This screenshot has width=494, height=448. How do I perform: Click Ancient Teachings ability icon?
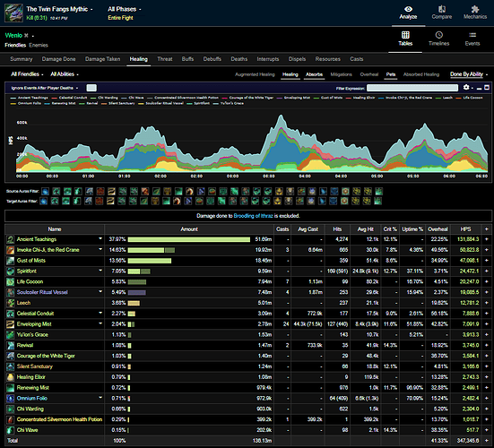(x=11, y=239)
